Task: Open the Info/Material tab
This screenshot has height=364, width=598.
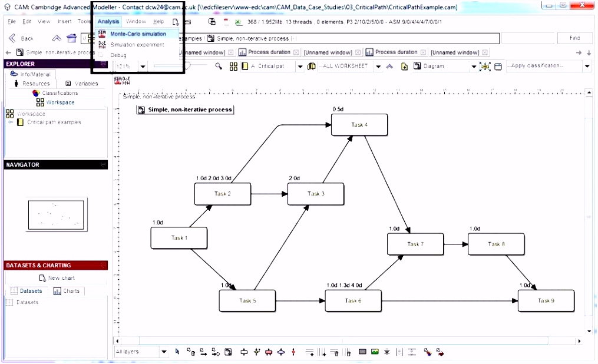Action: tap(31, 74)
